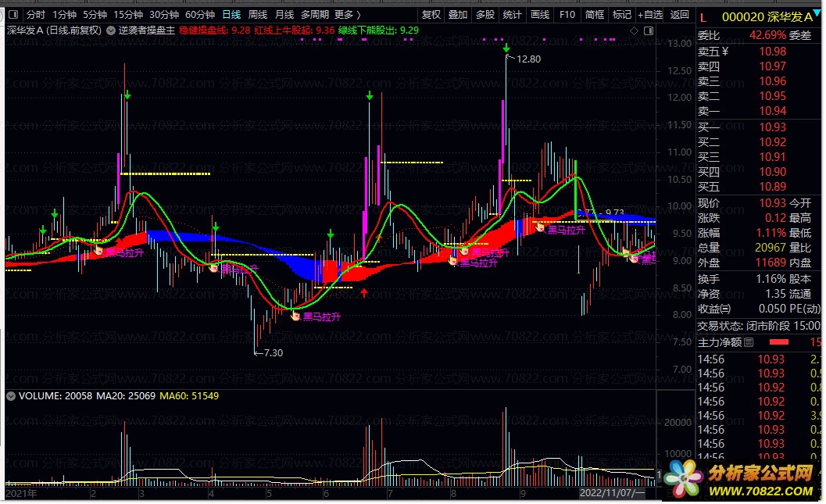
Task: Click the red L marker by stock code
Action: click(x=703, y=17)
